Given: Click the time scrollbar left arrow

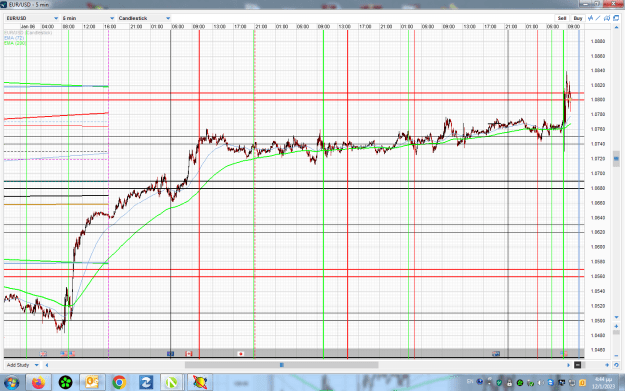Looking at the screenshot, I should pos(47,365).
